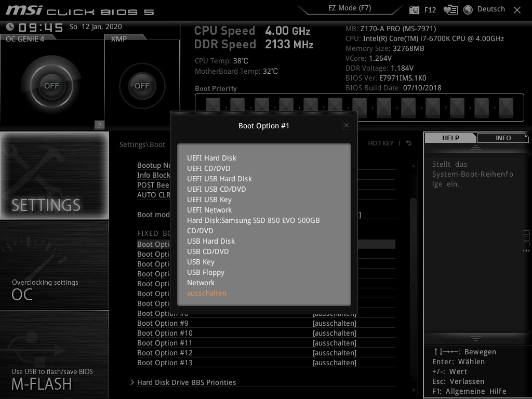
Task: Click the Boot Option #10 label
Action: pos(165,333)
